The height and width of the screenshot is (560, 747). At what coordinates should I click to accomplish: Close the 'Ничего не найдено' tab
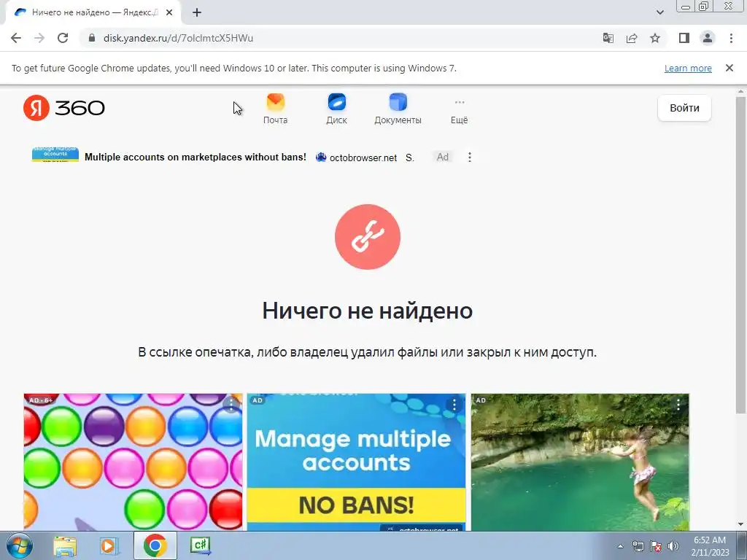point(169,12)
